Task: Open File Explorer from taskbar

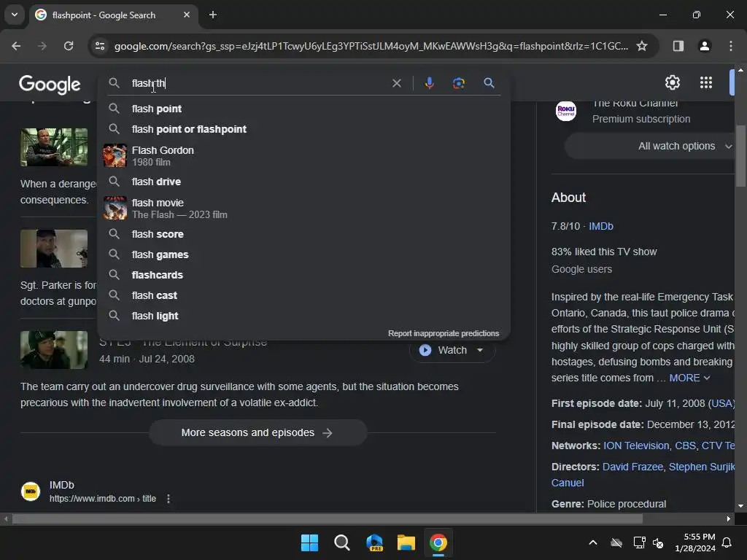Action: pos(406,542)
